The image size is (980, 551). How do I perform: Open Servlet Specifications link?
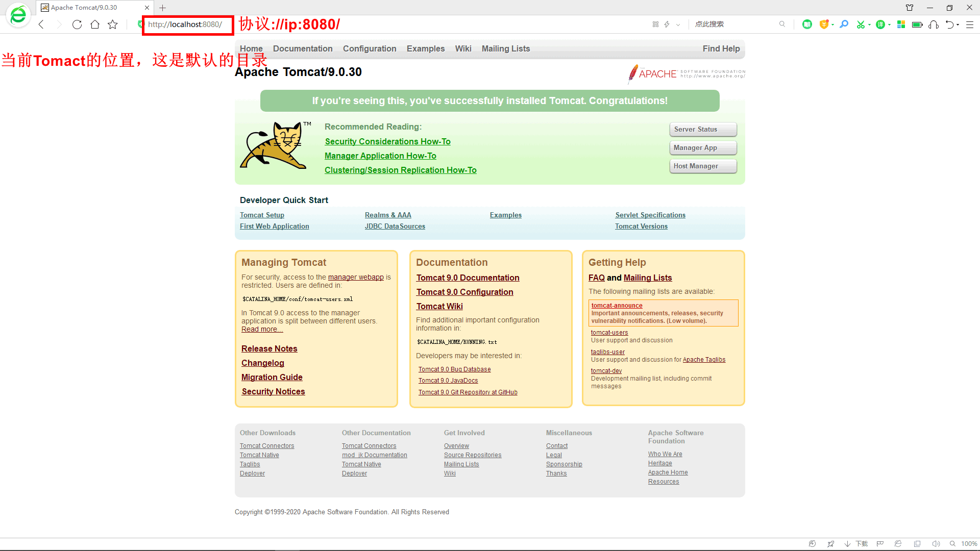click(650, 215)
